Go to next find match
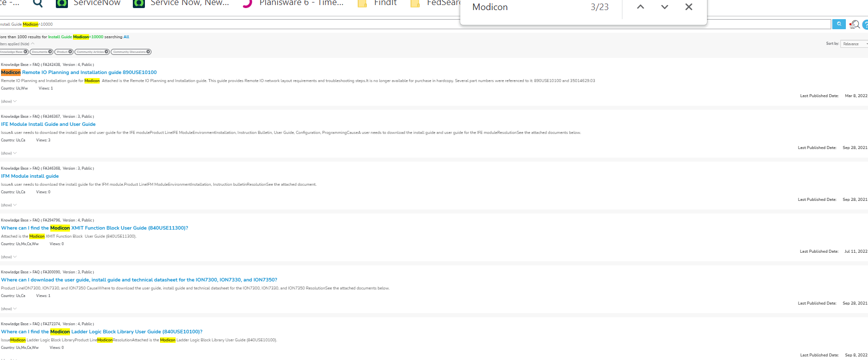 point(665,7)
